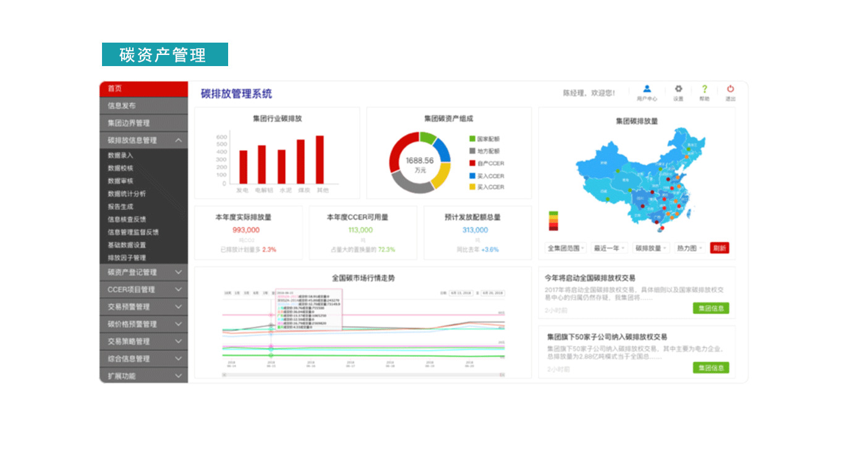Screen dimensions: 868x462
Task: Open 数据录入 in the sidebar submenu
Action: tap(121, 156)
